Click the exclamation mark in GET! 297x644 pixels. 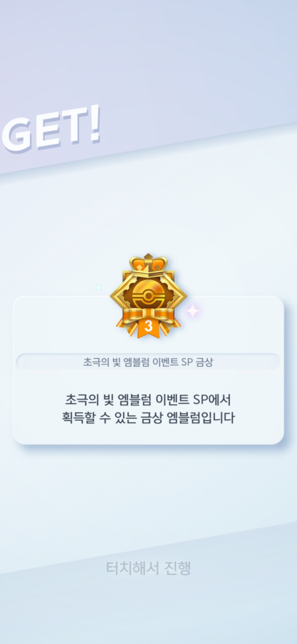coord(94,124)
